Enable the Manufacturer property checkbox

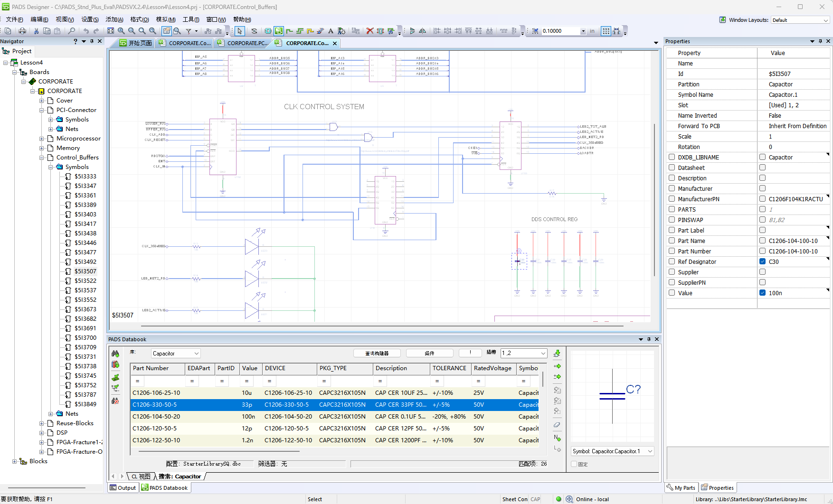pos(672,188)
